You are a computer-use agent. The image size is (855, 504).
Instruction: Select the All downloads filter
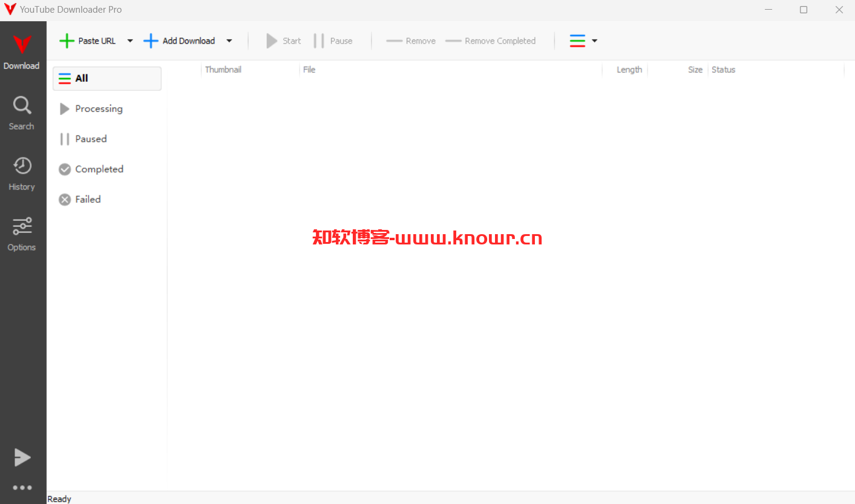pyautogui.click(x=107, y=78)
